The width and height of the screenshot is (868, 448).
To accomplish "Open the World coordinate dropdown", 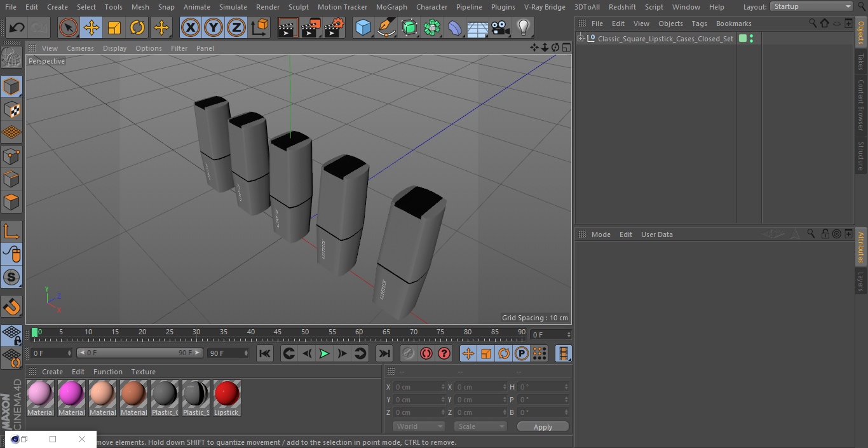I will click(x=419, y=426).
